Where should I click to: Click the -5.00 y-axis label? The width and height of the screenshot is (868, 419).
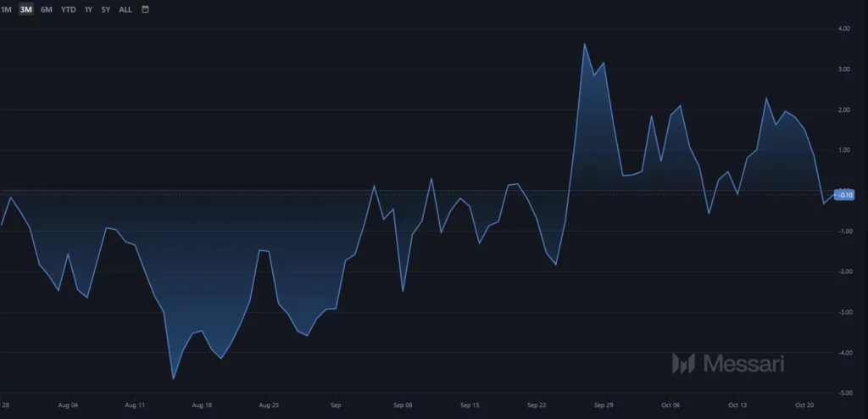pyautogui.click(x=844, y=393)
